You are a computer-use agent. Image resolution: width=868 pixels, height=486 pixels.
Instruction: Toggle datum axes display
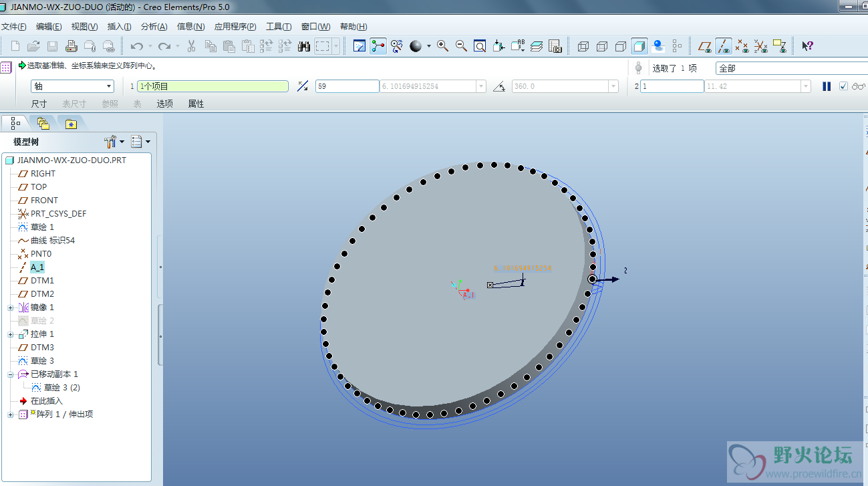[x=723, y=46]
